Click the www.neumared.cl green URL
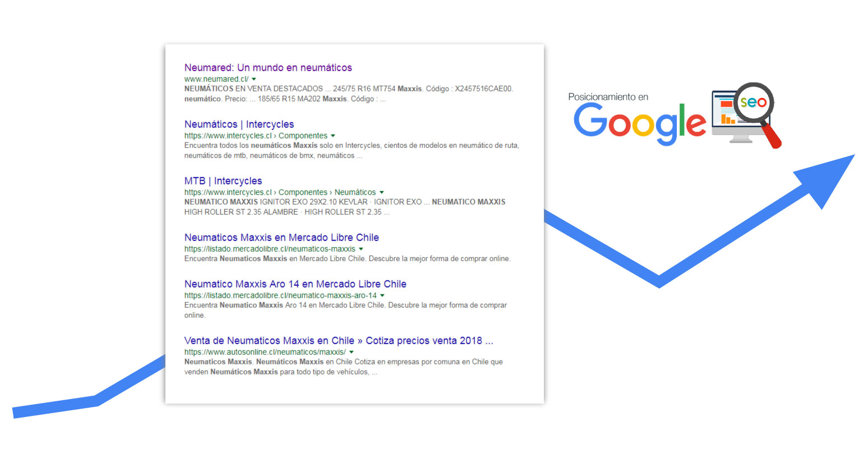 point(216,80)
